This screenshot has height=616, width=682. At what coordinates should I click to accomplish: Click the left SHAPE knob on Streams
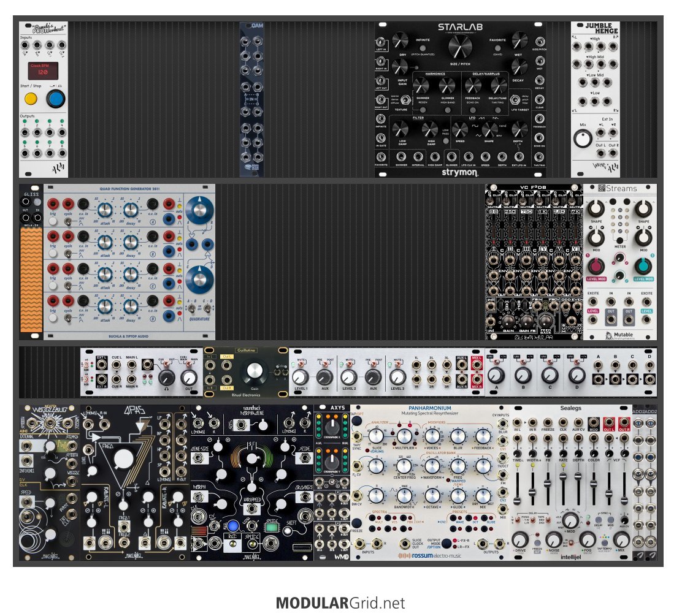pyautogui.click(x=596, y=209)
